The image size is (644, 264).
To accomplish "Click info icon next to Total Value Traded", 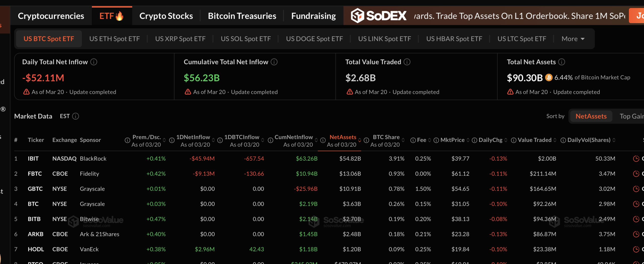I will [407, 62].
